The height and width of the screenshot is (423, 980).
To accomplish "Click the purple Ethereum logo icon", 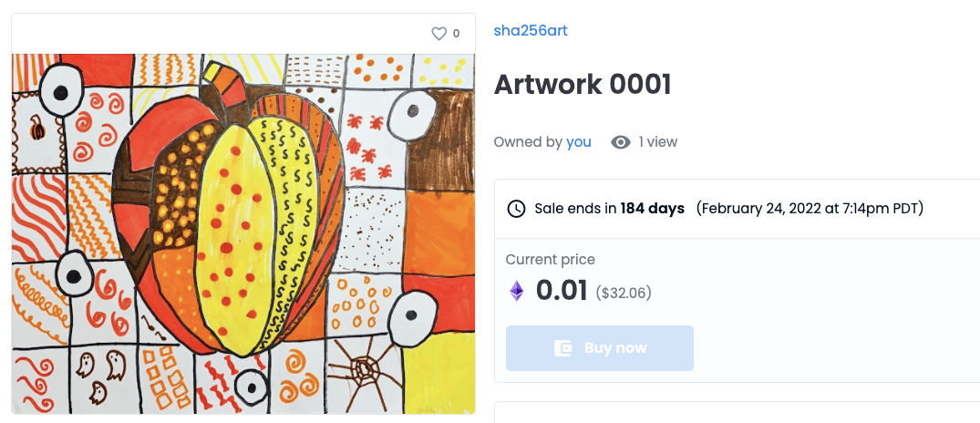I will coord(517,291).
